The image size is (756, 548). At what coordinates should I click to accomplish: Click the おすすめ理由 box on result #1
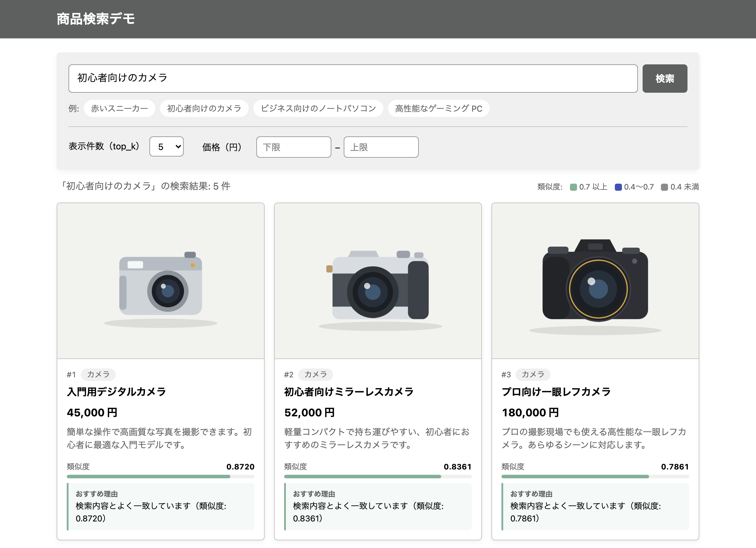coord(161,506)
